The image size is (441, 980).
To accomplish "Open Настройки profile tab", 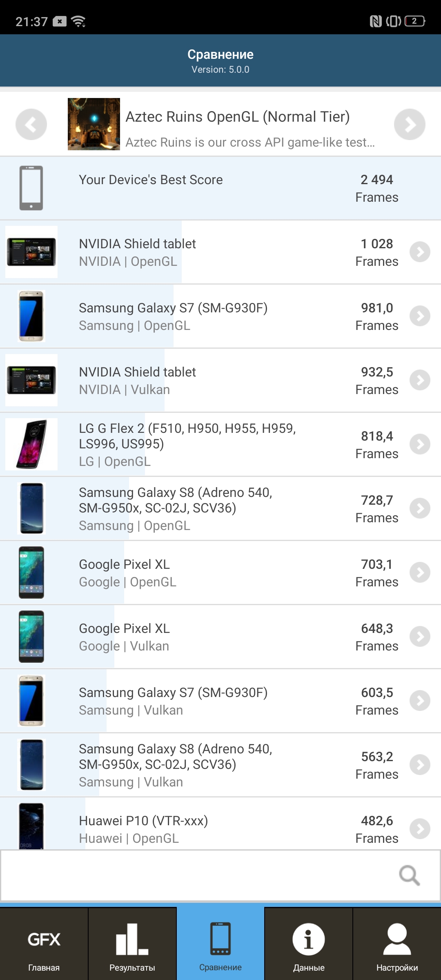I will click(x=397, y=944).
